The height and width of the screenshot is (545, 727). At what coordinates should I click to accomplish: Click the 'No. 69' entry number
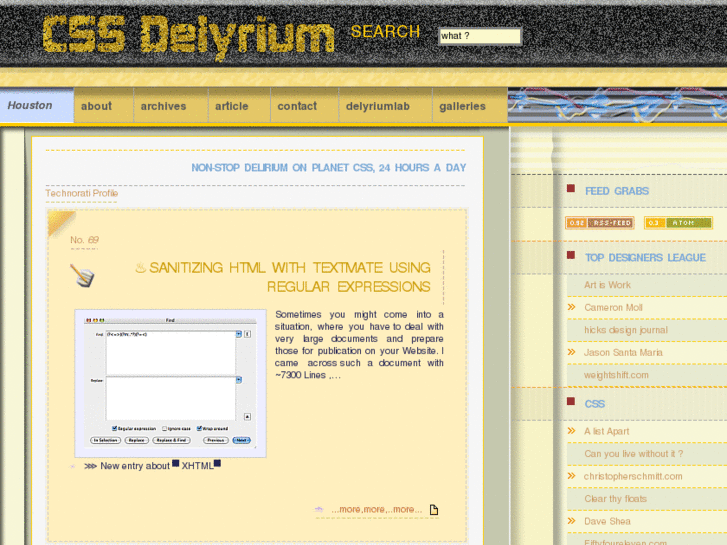(x=84, y=240)
